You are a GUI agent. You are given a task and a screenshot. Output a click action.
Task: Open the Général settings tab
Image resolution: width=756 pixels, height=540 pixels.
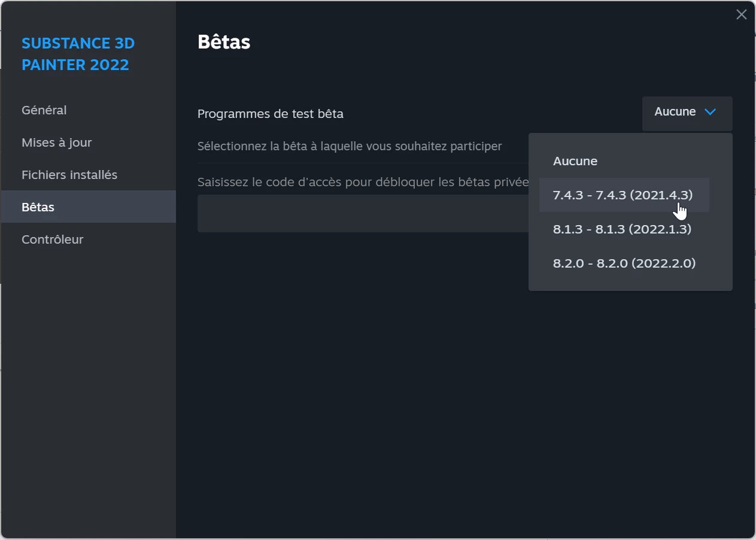point(89,110)
